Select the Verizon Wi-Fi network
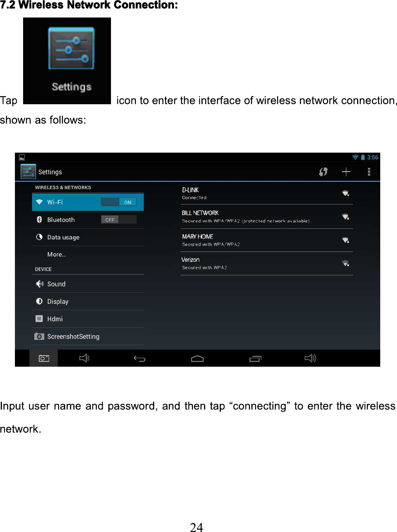Viewport: 397px width, 532px height. point(267,264)
